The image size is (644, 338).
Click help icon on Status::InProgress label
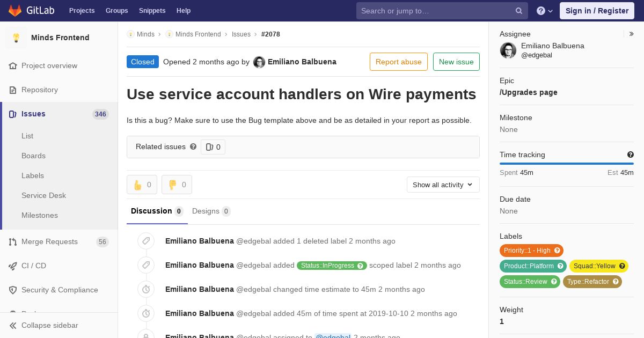point(361,266)
